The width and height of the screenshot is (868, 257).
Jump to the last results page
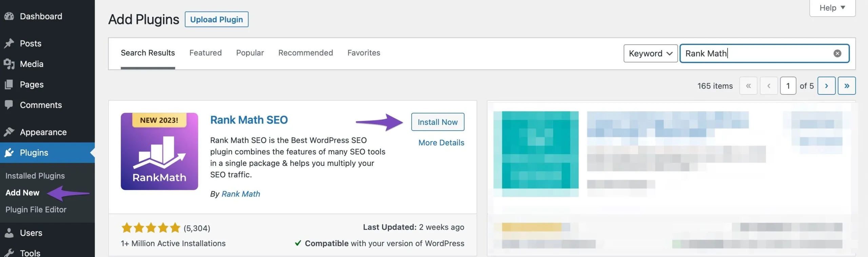tap(847, 86)
